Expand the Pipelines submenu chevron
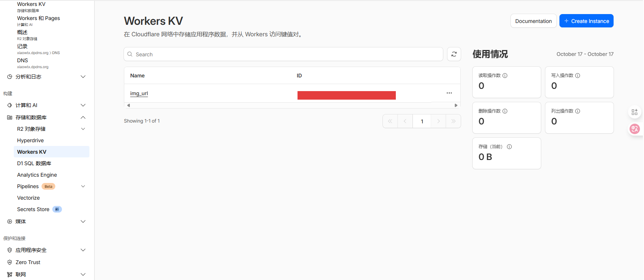The width and height of the screenshot is (644, 280). point(83,186)
